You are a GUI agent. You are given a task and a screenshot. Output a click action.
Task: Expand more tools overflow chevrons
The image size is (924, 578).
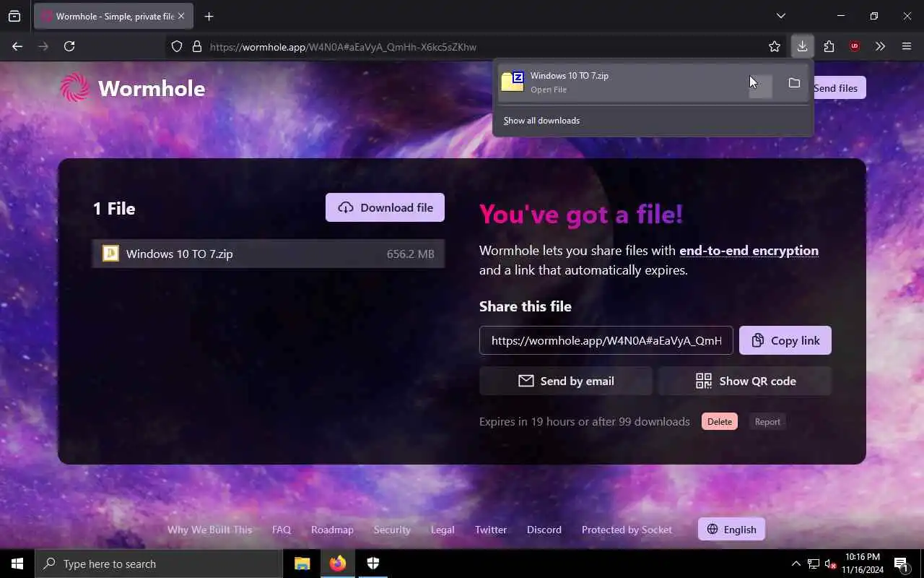click(x=880, y=46)
